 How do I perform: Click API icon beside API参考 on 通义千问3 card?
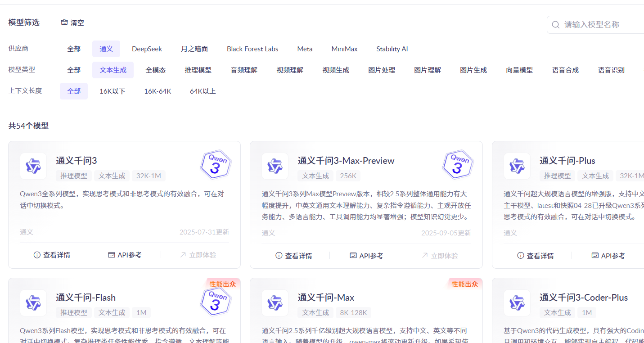[112, 255]
